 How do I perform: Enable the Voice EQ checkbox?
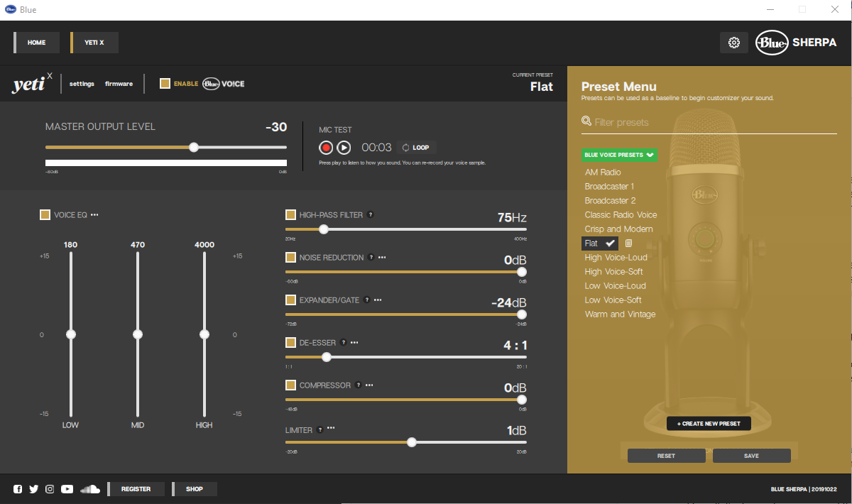click(45, 214)
